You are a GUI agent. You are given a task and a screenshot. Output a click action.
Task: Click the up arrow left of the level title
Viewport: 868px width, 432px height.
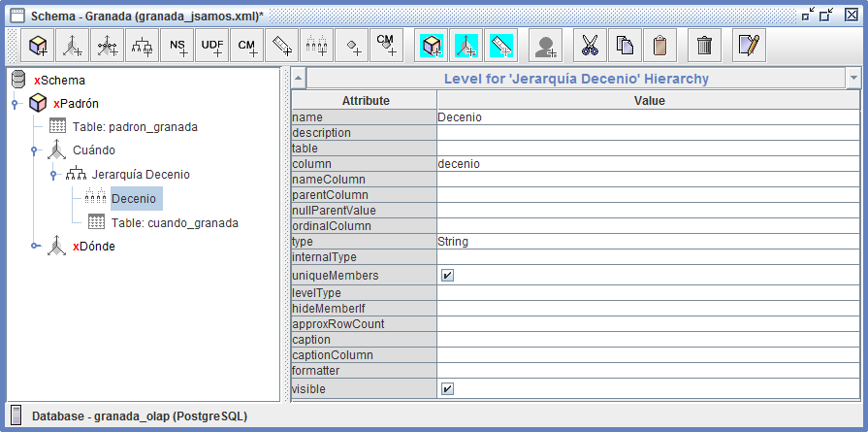pyautogui.click(x=299, y=78)
